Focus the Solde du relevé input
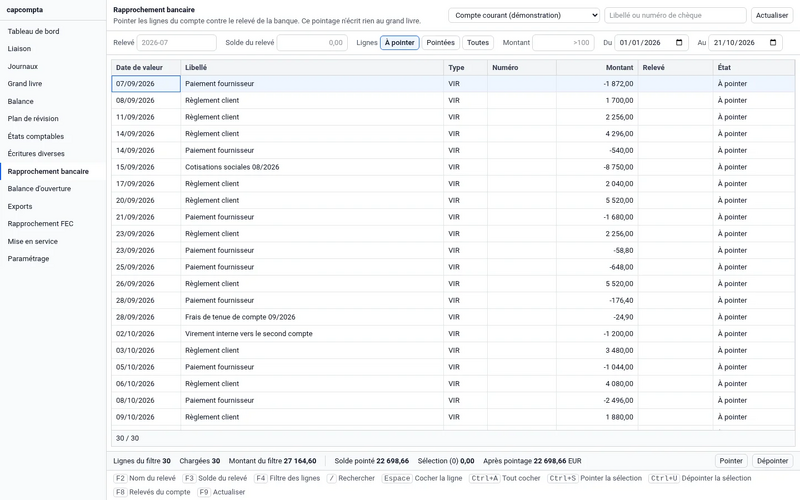This screenshot has width=800, height=500. tap(312, 42)
